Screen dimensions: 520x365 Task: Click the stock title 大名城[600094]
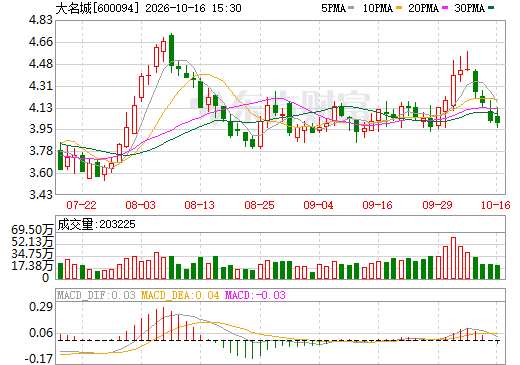[x=97, y=8]
